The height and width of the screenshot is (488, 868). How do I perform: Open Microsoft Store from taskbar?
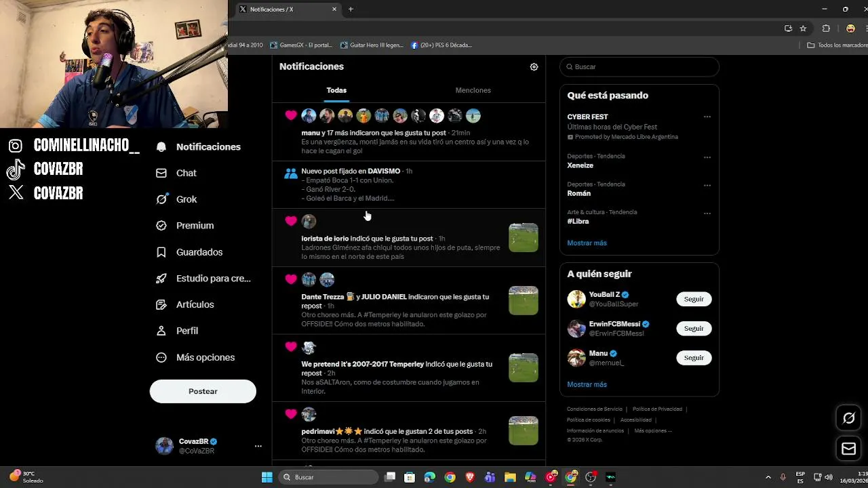coord(410,477)
